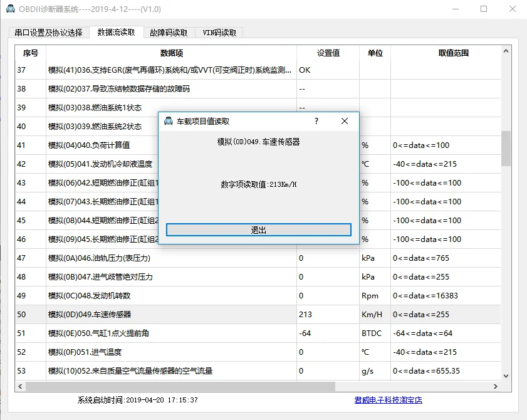Switch to the 数据流读取 tab
The height and width of the screenshot is (420, 527).
pos(117,32)
